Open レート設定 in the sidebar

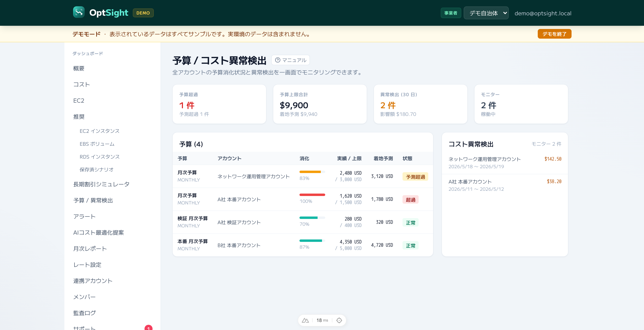click(x=87, y=265)
